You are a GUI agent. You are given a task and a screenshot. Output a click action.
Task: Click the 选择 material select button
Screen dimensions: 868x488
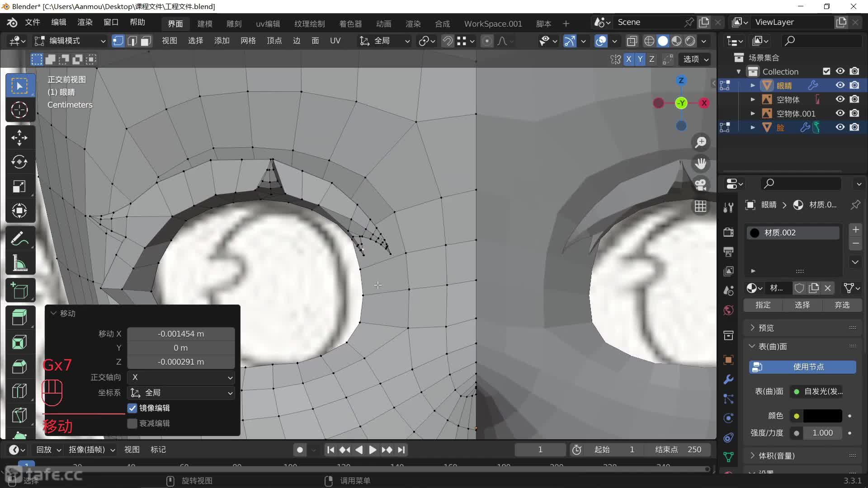coord(802,305)
